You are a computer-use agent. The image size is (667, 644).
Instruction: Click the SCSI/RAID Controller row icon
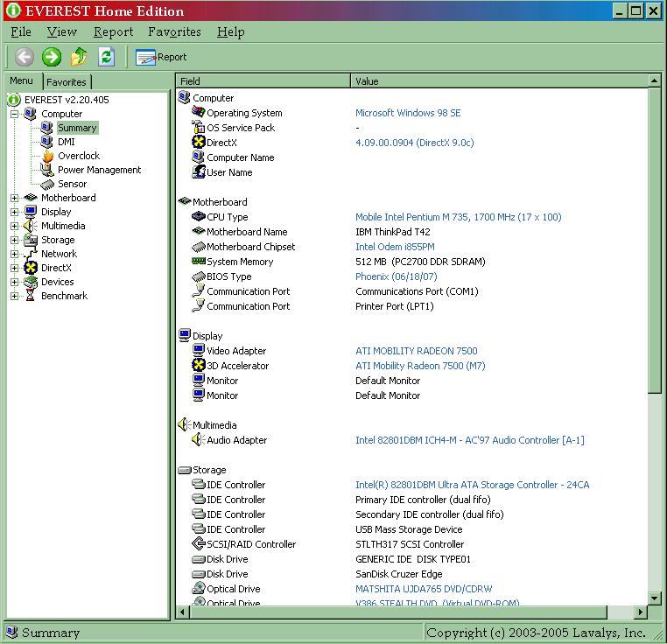(198, 543)
